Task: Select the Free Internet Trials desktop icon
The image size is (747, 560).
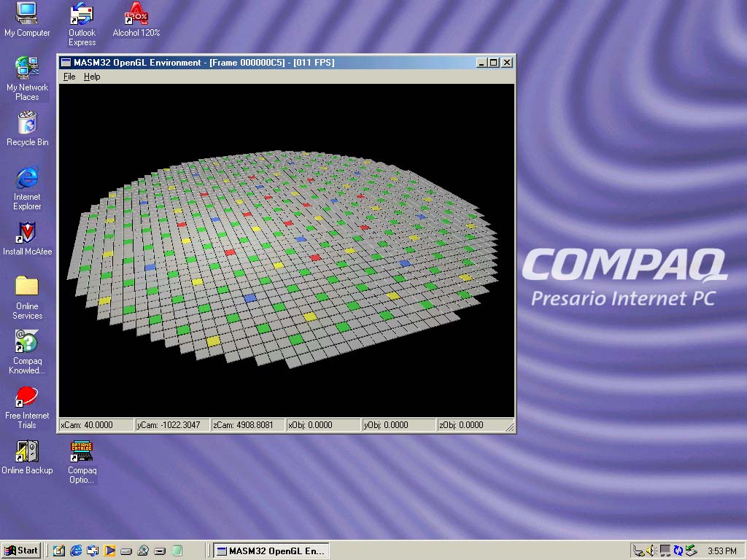Action: click(27, 407)
